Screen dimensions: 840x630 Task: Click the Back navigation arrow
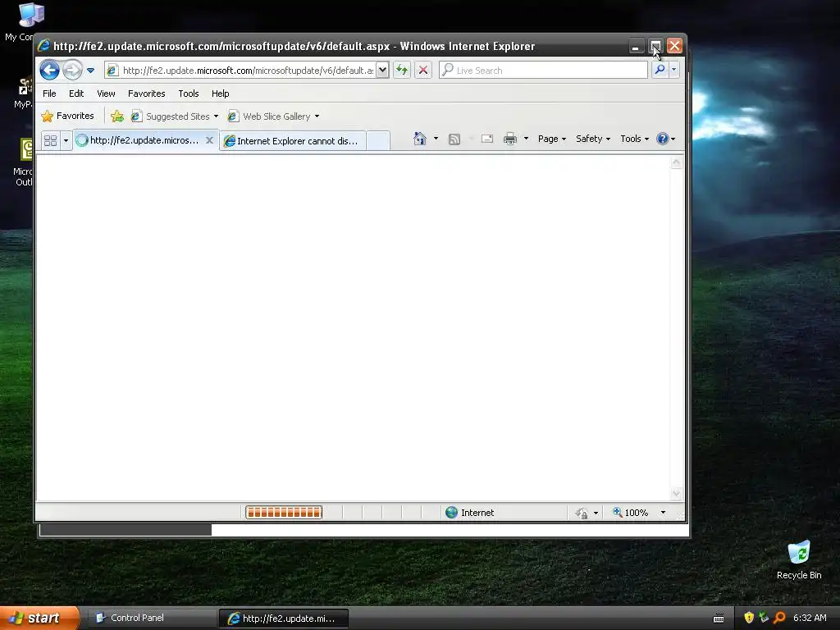49,71
